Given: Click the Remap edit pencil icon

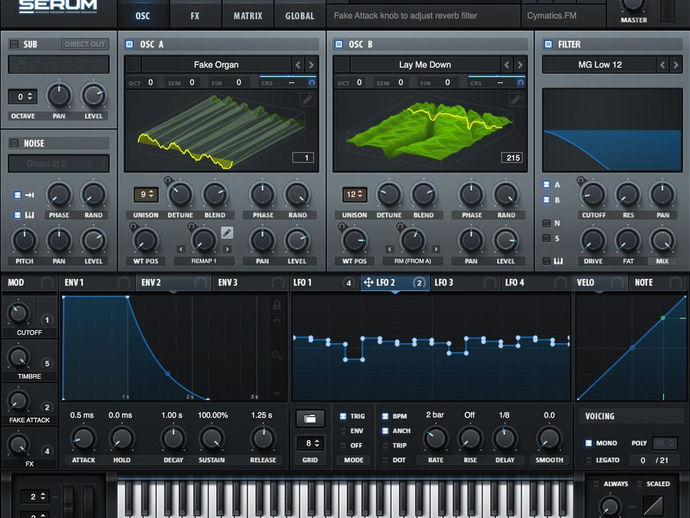Looking at the screenshot, I should [227, 232].
